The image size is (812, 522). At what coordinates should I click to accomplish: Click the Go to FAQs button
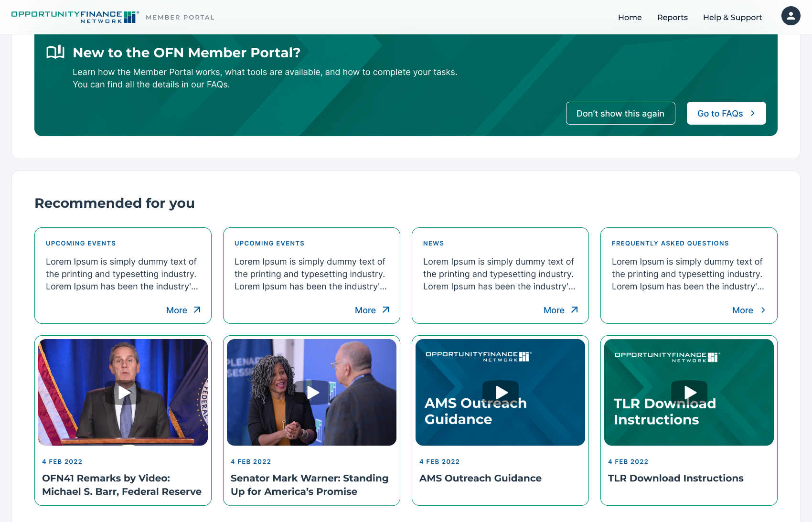pos(726,113)
